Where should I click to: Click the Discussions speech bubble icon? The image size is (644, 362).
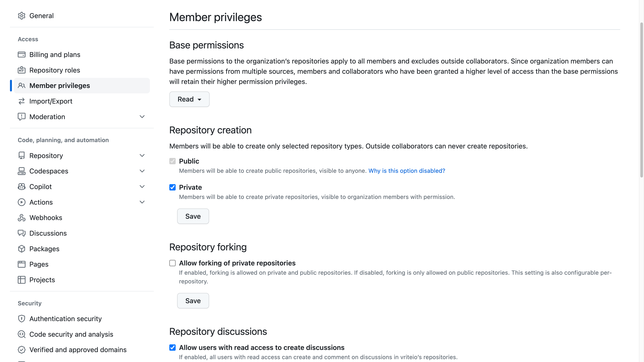click(x=21, y=233)
